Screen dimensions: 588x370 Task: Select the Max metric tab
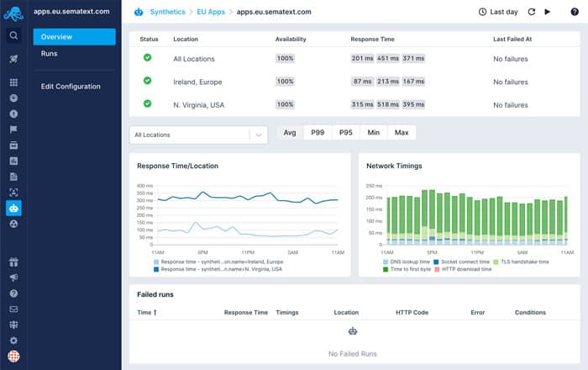point(402,133)
